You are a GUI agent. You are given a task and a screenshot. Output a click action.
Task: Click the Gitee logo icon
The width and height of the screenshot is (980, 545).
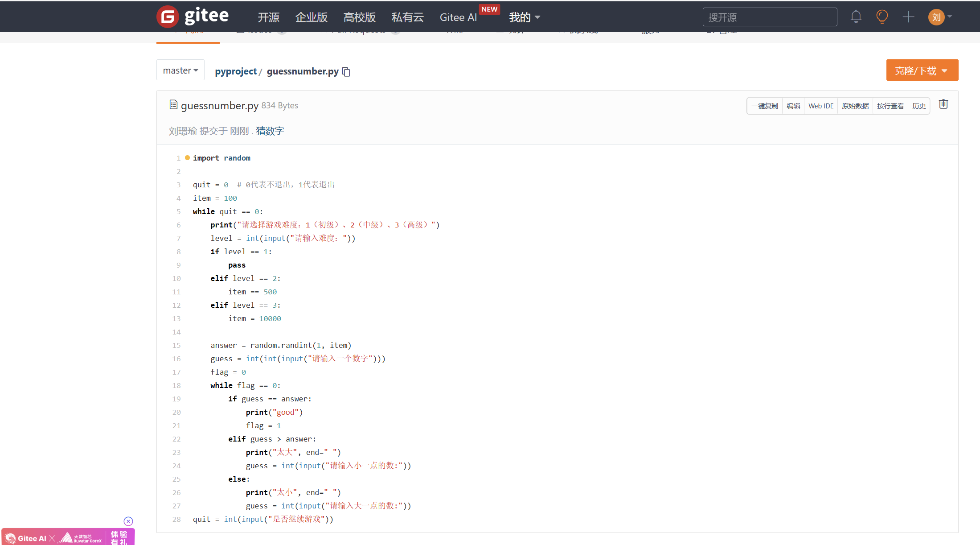(x=168, y=17)
